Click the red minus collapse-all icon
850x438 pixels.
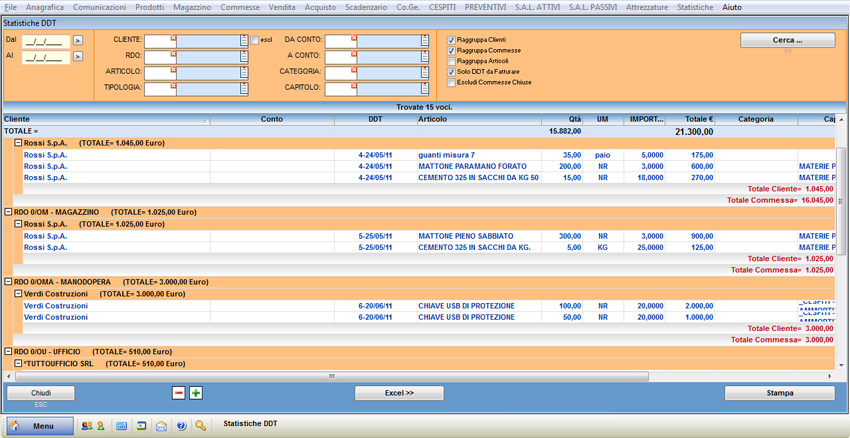click(x=179, y=393)
